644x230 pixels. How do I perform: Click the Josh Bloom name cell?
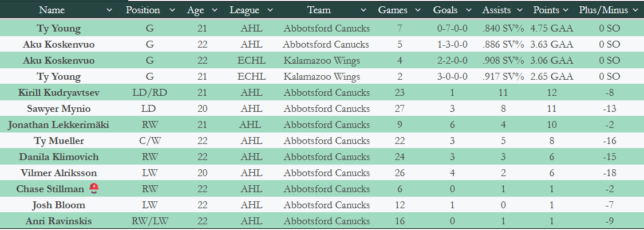click(x=58, y=205)
